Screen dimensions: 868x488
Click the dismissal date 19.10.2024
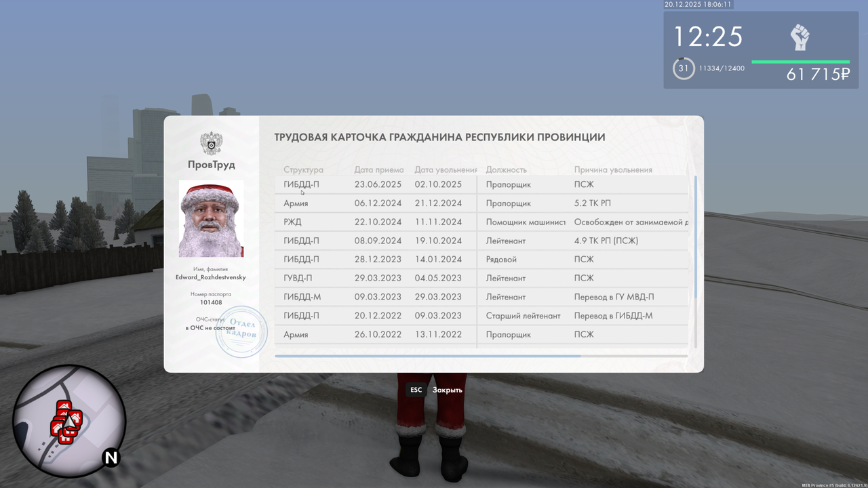[x=438, y=241]
